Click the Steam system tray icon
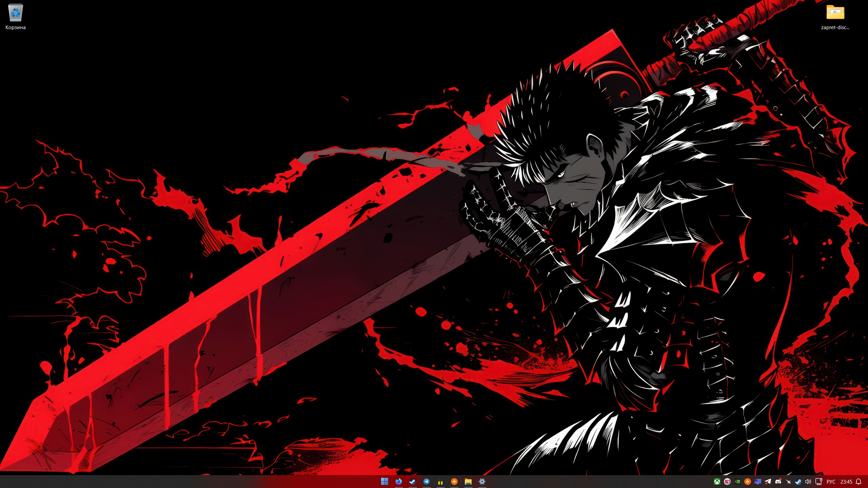Viewport: 868px width, 488px height. (x=798, y=482)
